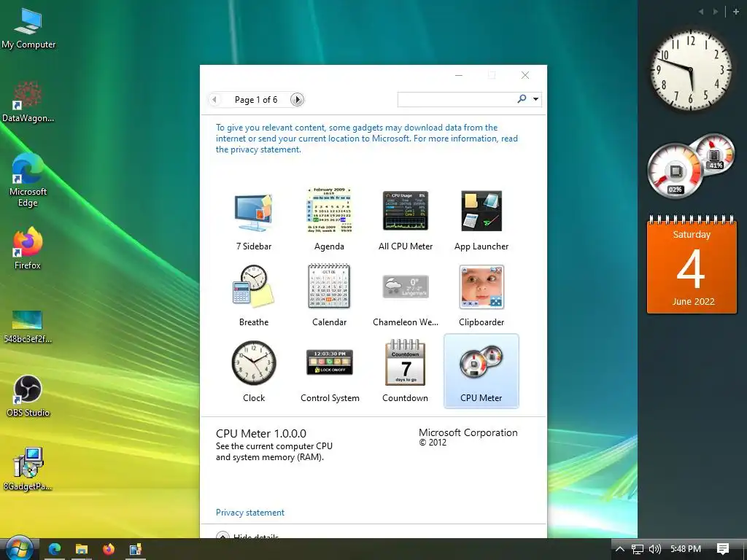This screenshot has width=747, height=560.
Task: Select the OBS Studio desktop shortcut
Action: point(28,396)
